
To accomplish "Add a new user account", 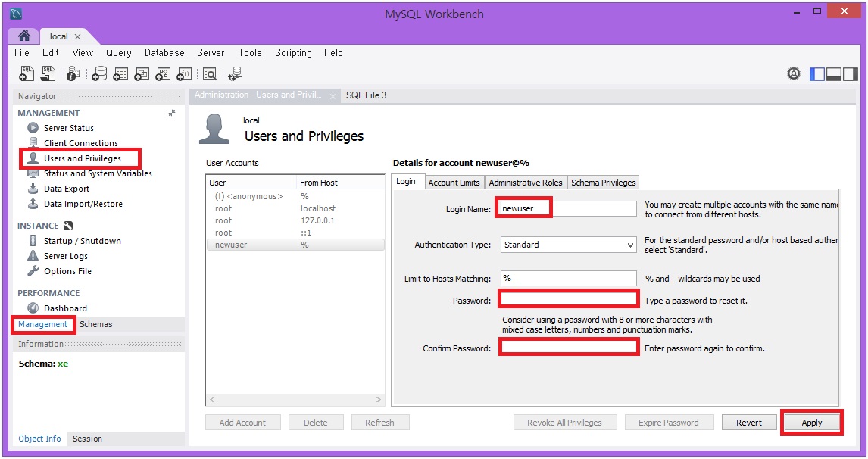I will (242, 423).
